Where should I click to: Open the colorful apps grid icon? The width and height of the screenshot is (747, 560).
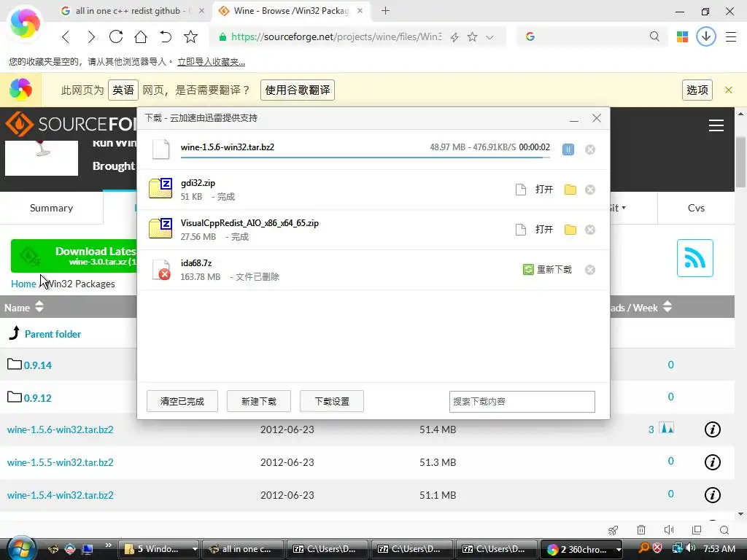click(682, 36)
